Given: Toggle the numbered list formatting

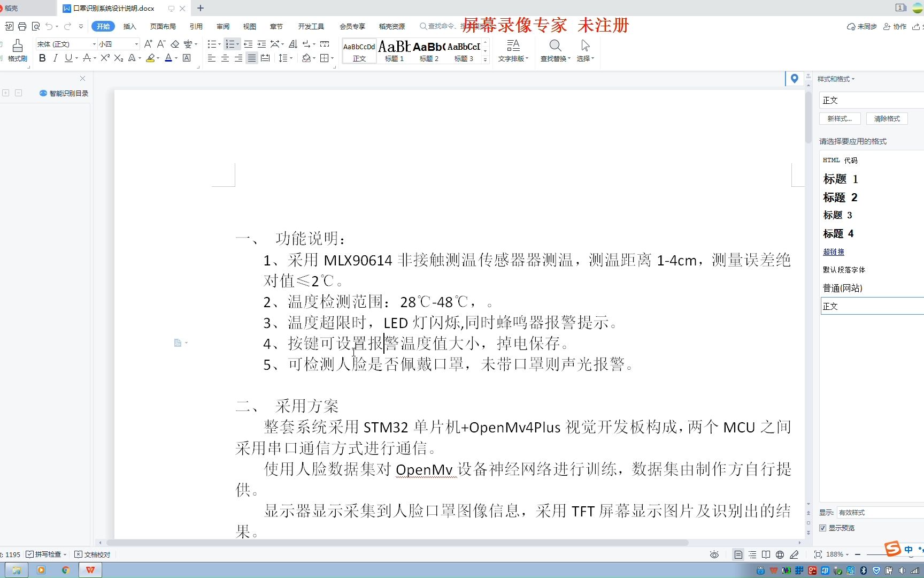Looking at the screenshot, I should 229,44.
